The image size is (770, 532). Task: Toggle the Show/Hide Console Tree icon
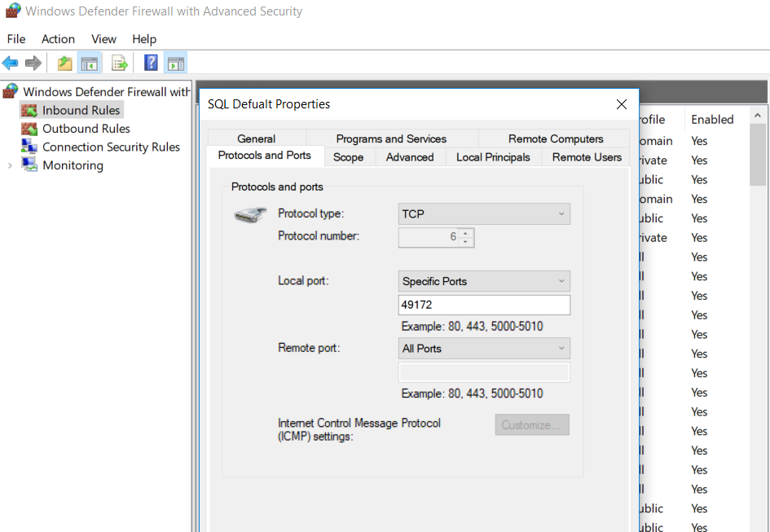coord(90,63)
